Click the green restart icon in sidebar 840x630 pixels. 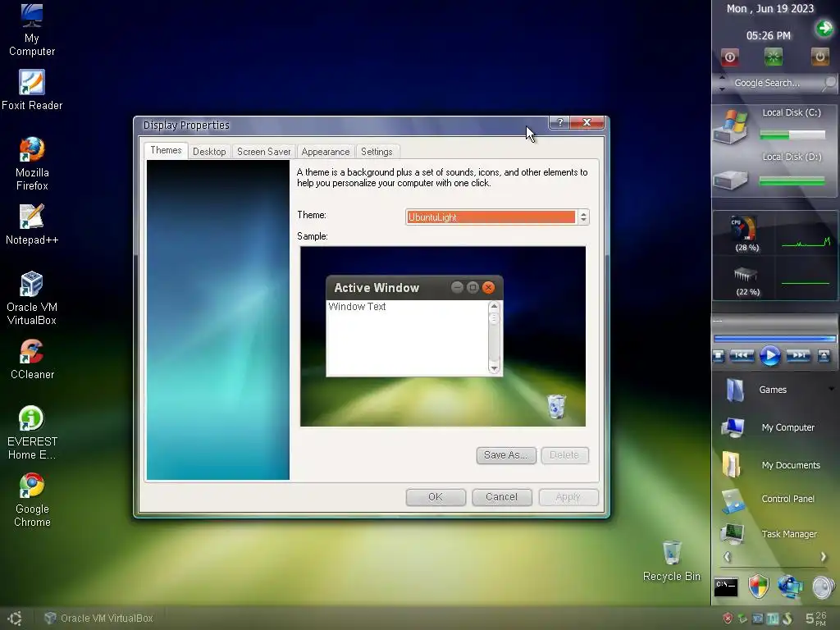click(x=773, y=57)
